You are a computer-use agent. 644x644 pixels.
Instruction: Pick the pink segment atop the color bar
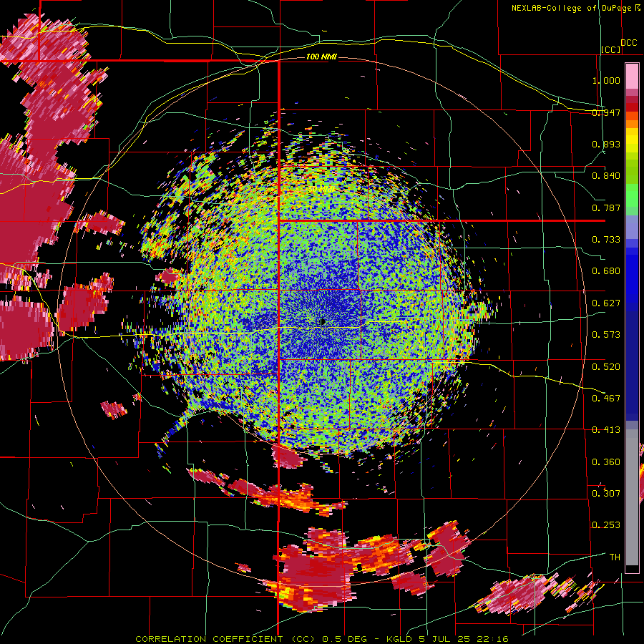tap(632, 77)
